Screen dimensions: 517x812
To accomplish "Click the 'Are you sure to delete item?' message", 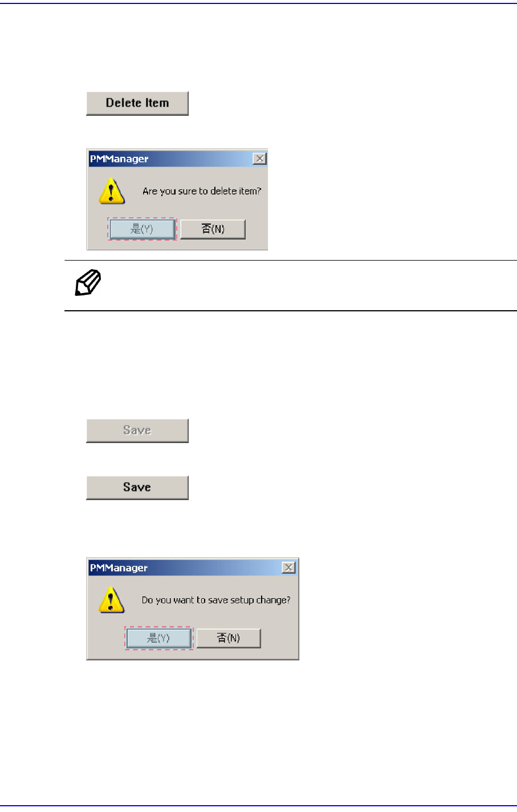I will pyautogui.click(x=202, y=191).
